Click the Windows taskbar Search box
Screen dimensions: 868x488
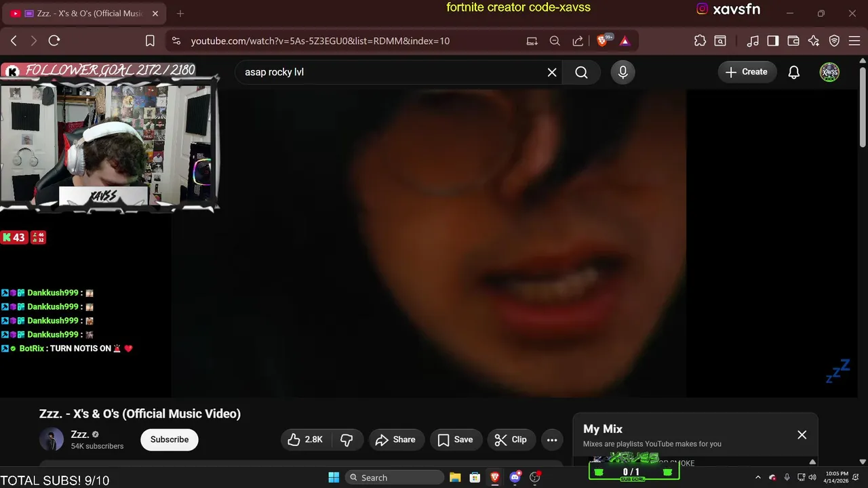[394, 477]
